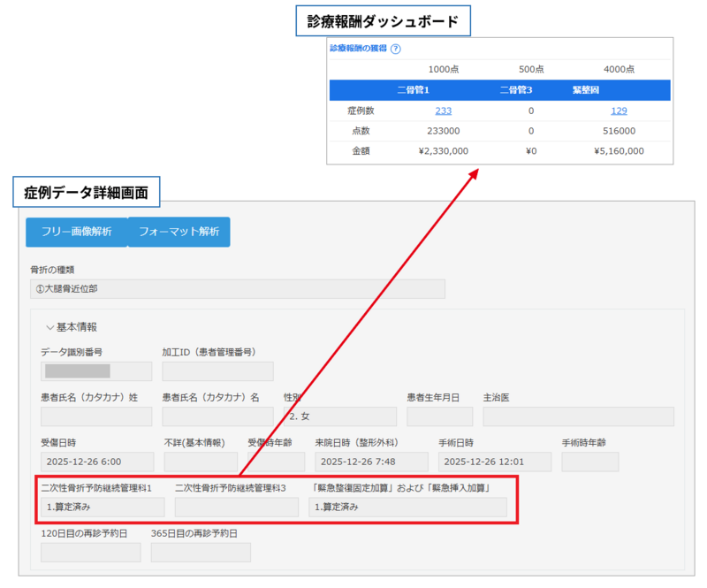Image resolution: width=707 pixels, height=588 pixels.
Task: Click the 来院日時（整形外科） field
Action: pyautogui.click(x=371, y=462)
